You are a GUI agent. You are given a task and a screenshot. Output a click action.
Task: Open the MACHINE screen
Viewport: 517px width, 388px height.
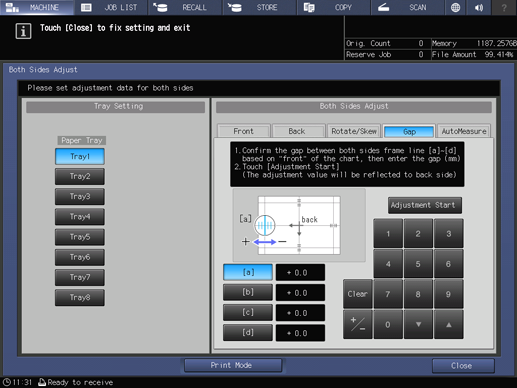pos(37,7)
